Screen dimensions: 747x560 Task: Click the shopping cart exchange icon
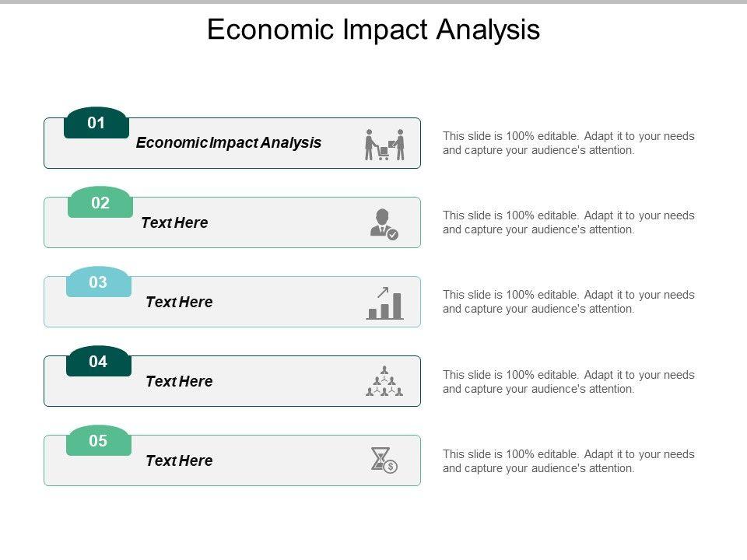pos(385,145)
